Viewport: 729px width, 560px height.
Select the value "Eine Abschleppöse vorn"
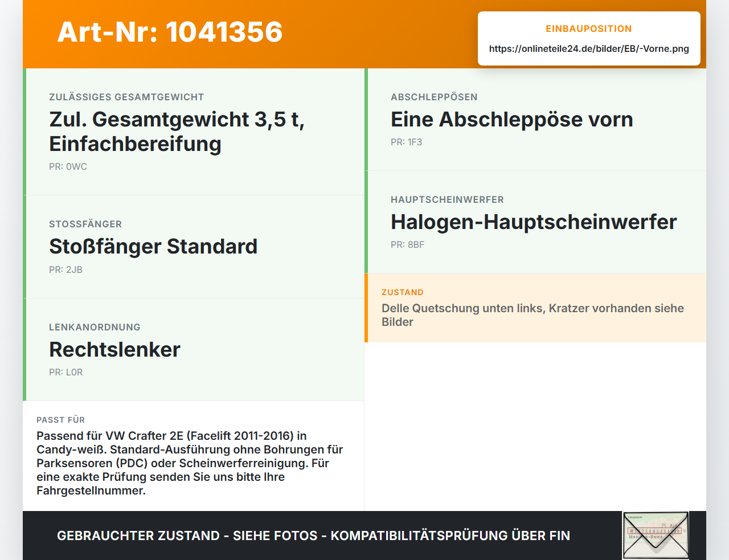pyautogui.click(x=512, y=120)
